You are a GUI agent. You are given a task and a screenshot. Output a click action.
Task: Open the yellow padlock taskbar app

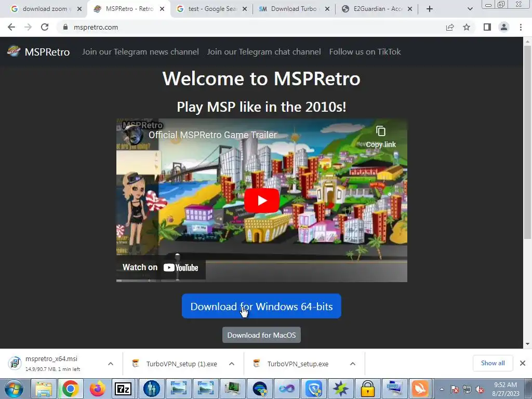point(367,389)
